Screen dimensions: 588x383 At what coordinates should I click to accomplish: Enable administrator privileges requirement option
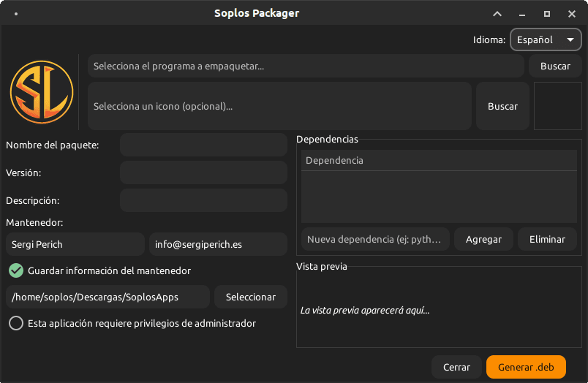click(16, 323)
